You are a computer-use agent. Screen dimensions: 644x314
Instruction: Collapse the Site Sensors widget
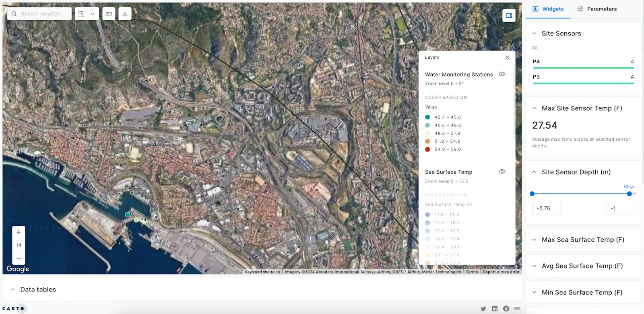click(534, 33)
